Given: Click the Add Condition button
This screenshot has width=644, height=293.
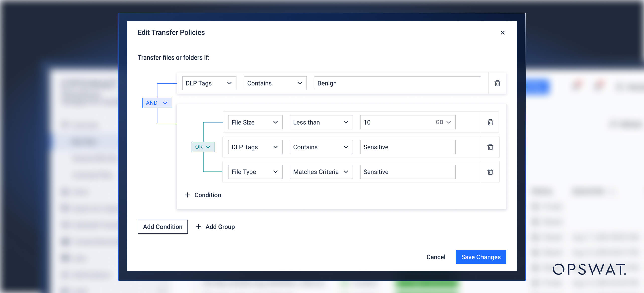Looking at the screenshot, I should point(163,227).
